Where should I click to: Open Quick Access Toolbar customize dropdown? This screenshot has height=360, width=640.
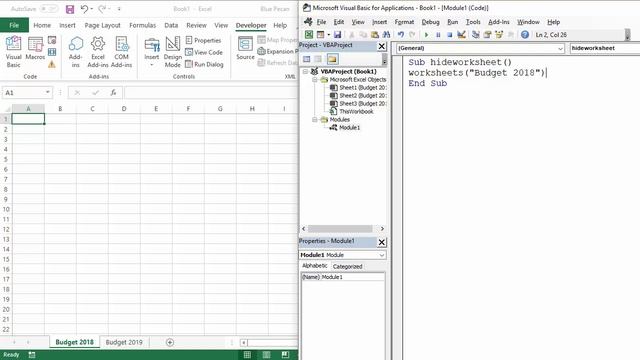point(119,9)
